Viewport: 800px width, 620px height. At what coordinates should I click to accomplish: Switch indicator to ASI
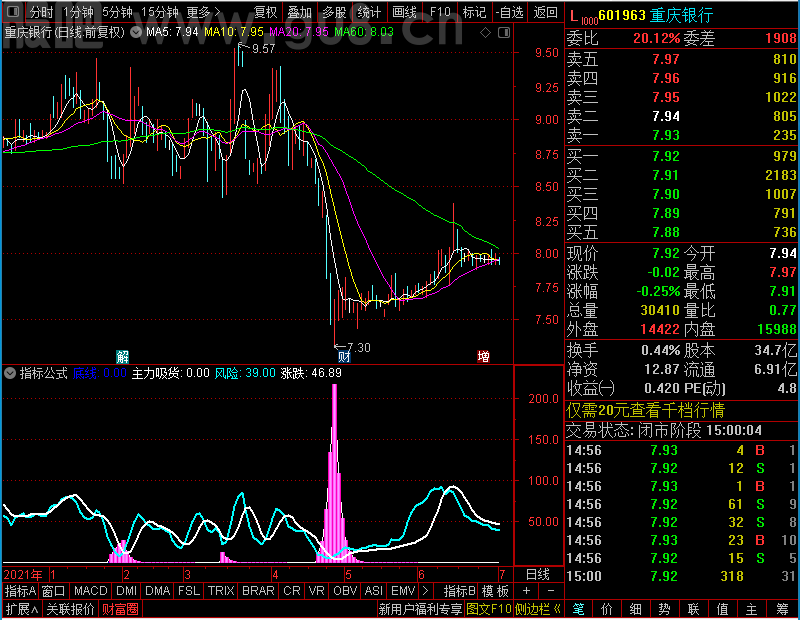tap(373, 591)
